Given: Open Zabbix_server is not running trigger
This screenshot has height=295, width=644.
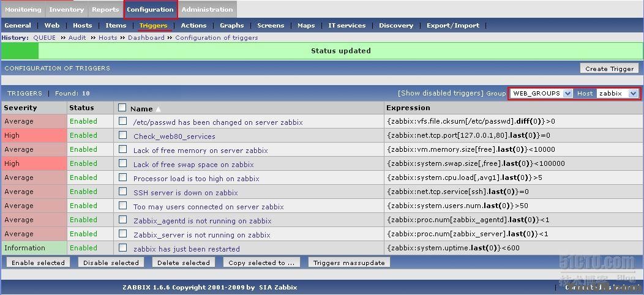Looking at the screenshot, I should pyautogui.click(x=201, y=235).
